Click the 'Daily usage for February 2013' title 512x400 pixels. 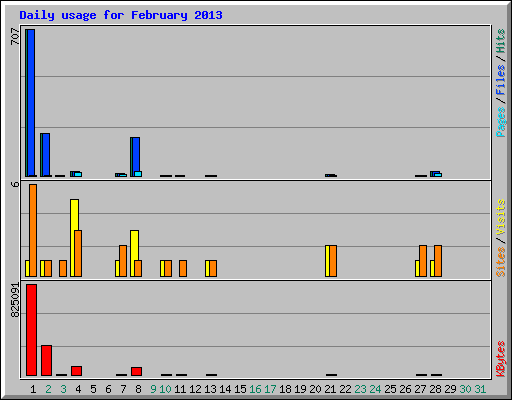(121, 15)
